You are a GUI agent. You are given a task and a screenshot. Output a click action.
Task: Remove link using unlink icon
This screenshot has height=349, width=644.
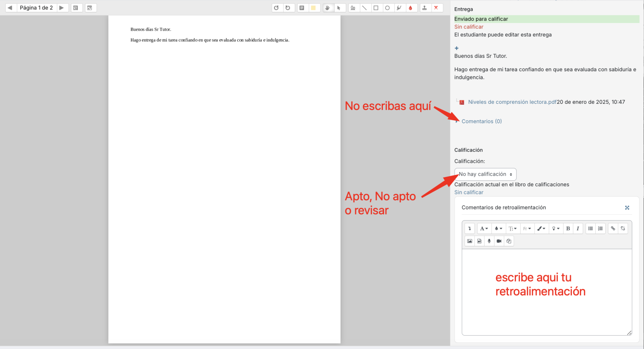623,228
